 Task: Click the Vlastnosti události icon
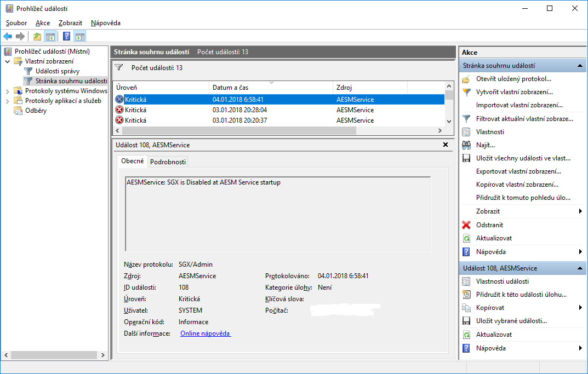click(x=466, y=281)
